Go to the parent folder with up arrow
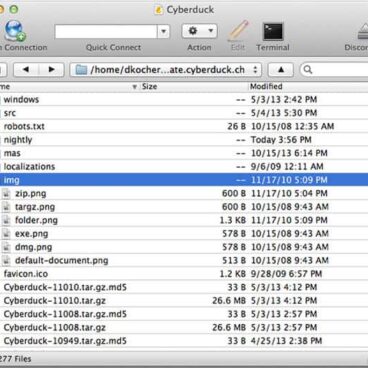The image size is (368, 368). [x=281, y=70]
